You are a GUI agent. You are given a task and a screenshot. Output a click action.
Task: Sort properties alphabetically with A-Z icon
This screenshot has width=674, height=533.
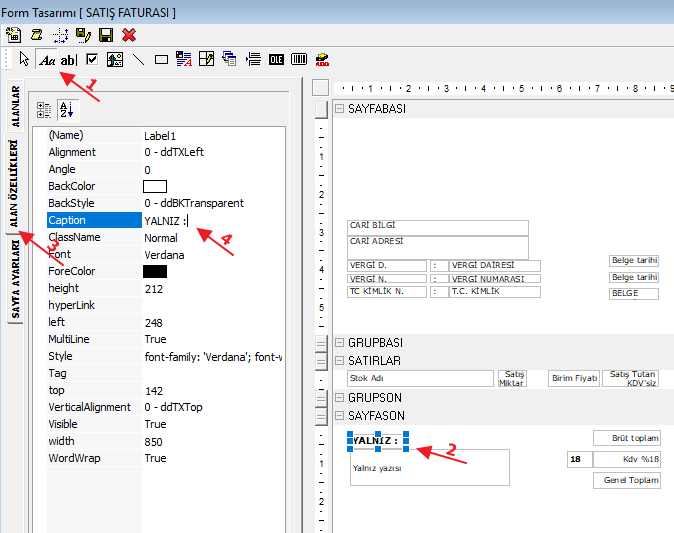(x=67, y=110)
